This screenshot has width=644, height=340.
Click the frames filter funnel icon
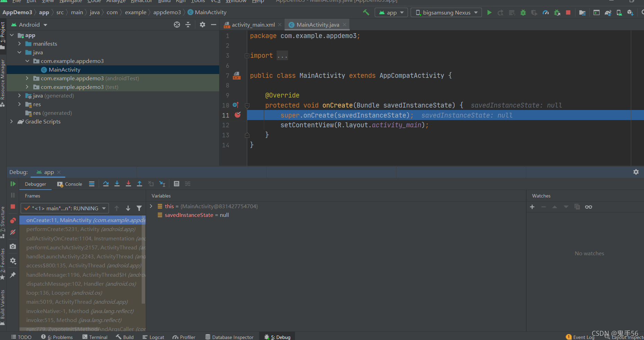(x=139, y=208)
